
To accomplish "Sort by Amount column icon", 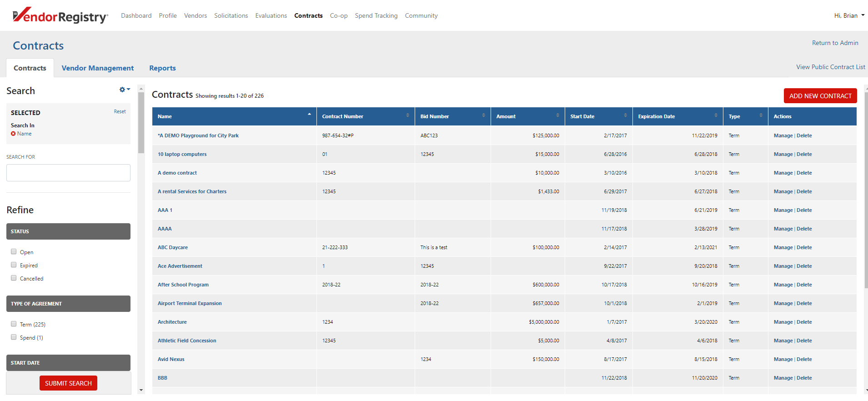I will pyautogui.click(x=557, y=115).
